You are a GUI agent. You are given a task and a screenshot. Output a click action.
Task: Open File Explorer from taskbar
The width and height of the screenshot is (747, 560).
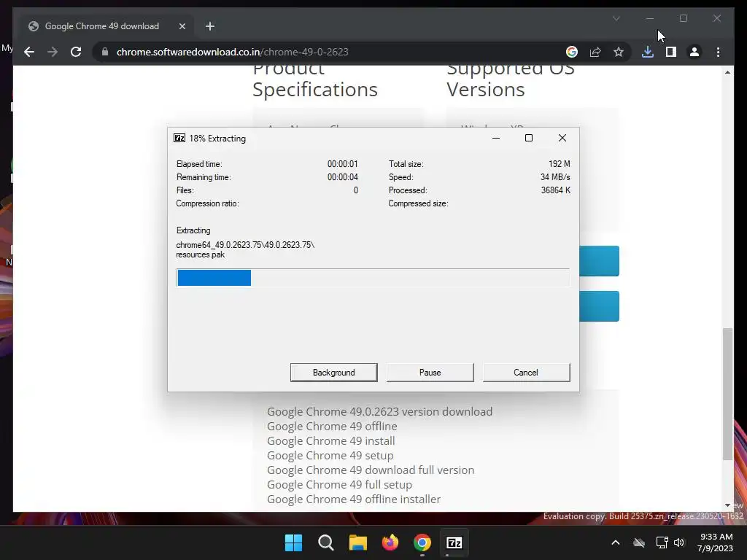point(357,542)
